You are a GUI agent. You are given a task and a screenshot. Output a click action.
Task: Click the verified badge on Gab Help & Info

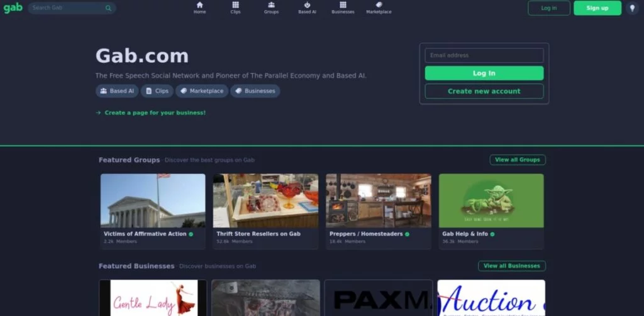492,234
